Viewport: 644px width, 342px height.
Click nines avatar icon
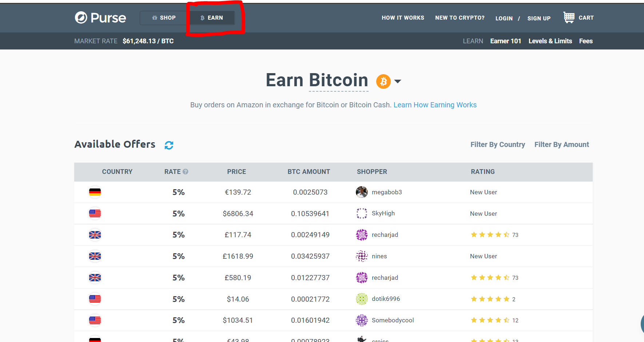click(362, 256)
